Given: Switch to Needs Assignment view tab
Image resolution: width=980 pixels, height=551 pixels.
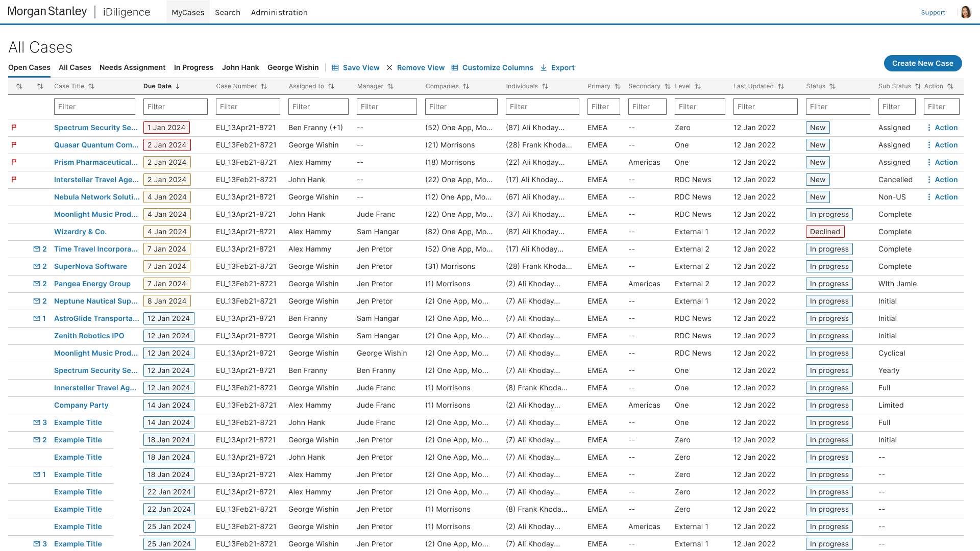Looking at the screenshot, I should coord(132,67).
